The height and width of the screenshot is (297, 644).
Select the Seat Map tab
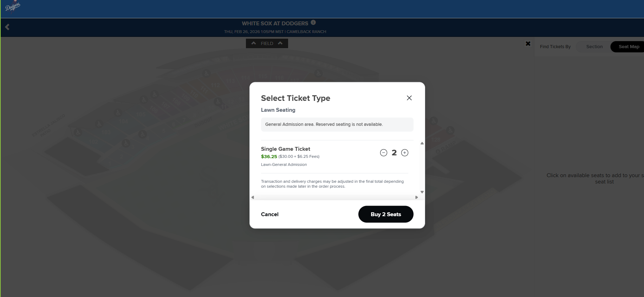pyautogui.click(x=629, y=47)
